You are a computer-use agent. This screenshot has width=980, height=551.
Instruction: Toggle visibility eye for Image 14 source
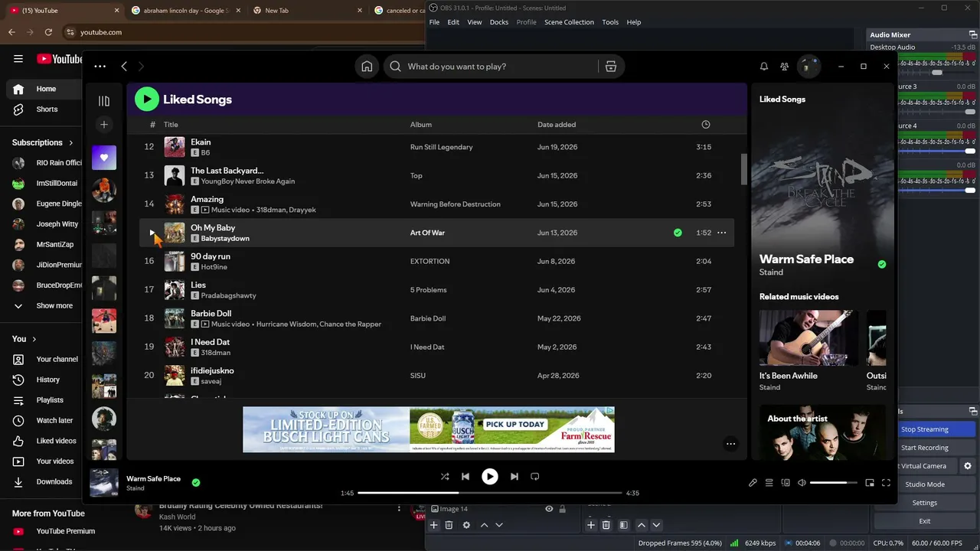click(x=549, y=509)
